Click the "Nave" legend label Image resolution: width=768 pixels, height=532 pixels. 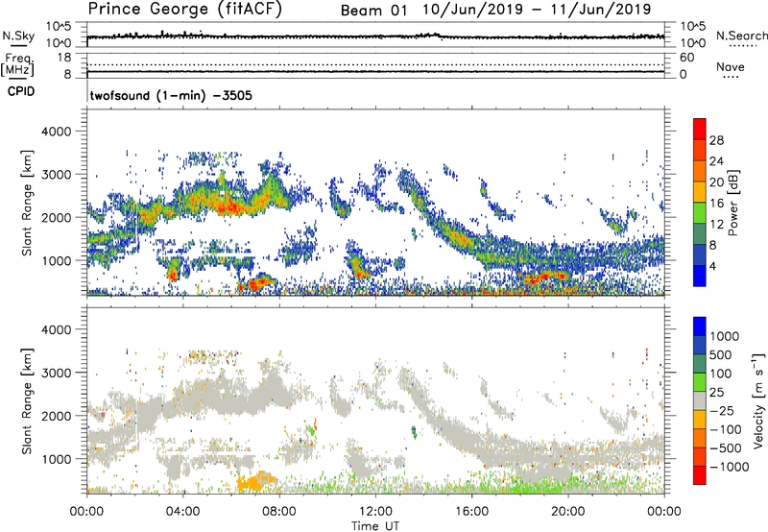(x=731, y=66)
